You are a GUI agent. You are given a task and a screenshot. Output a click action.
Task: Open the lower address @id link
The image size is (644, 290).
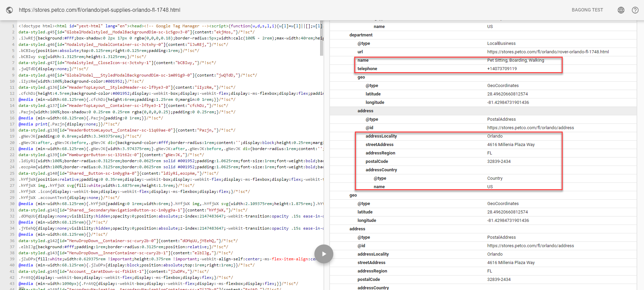click(530, 246)
